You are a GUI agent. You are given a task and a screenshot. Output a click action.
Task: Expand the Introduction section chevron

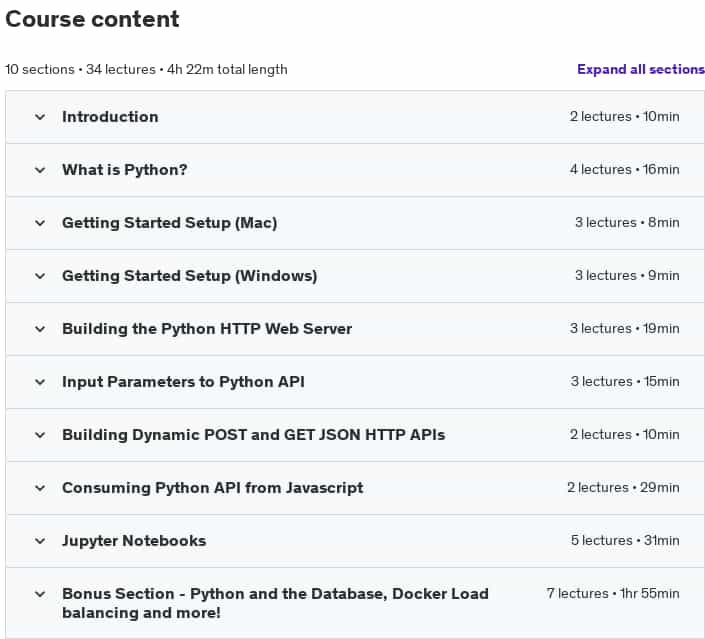[40, 117]
